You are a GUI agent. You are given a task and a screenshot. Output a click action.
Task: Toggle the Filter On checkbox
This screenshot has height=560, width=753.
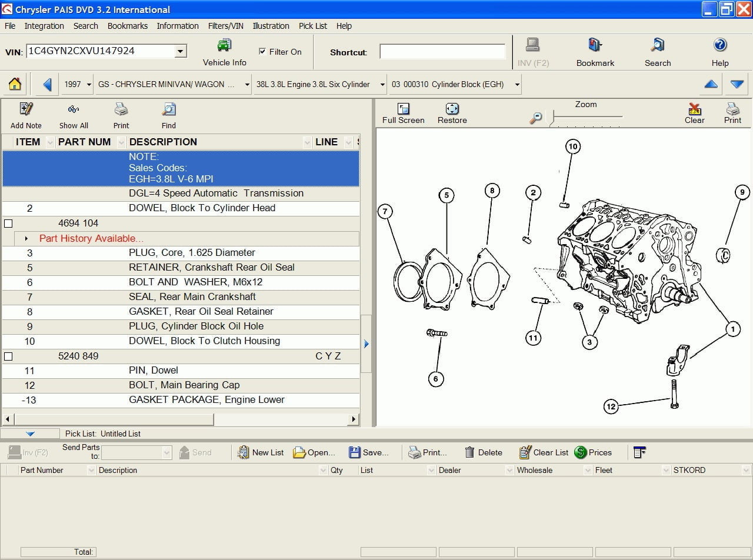262,52
